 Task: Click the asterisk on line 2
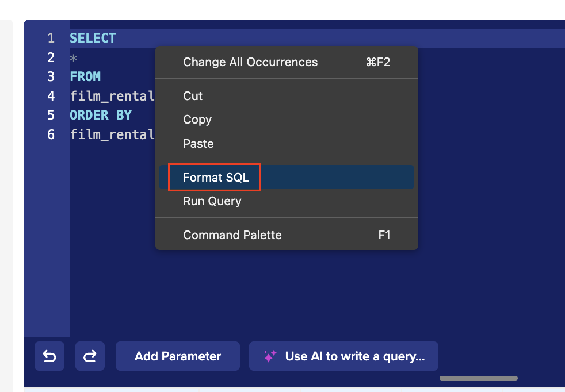point(74,57)
